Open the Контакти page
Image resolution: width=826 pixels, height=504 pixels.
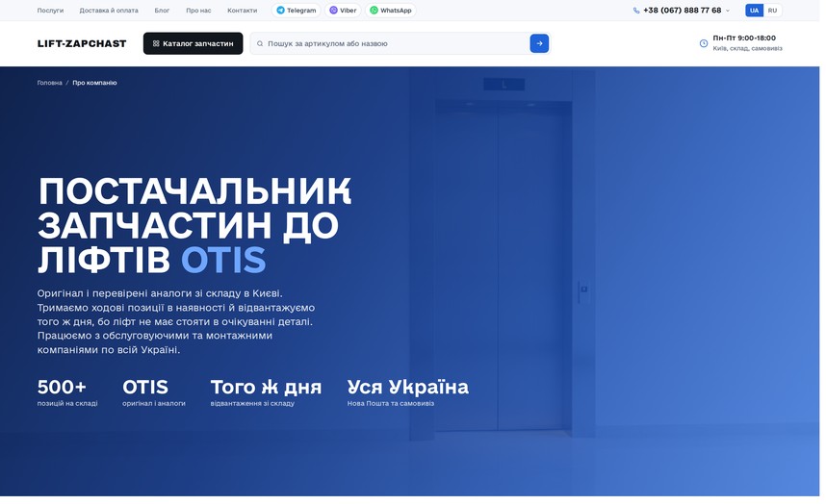click(242, 11)
